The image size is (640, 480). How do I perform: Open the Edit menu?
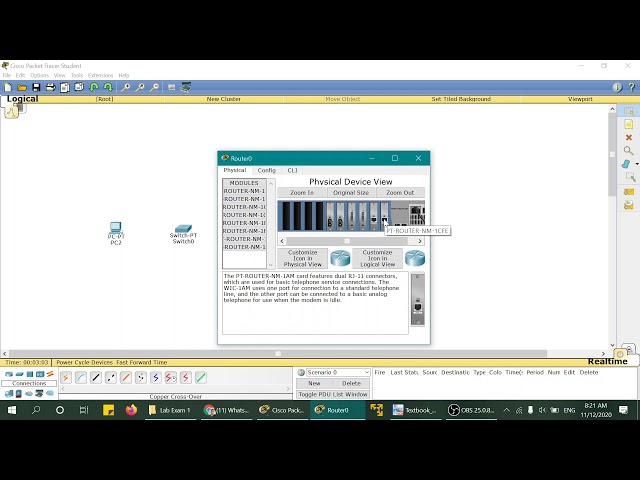pyautogui.click(x=20, y=76)
